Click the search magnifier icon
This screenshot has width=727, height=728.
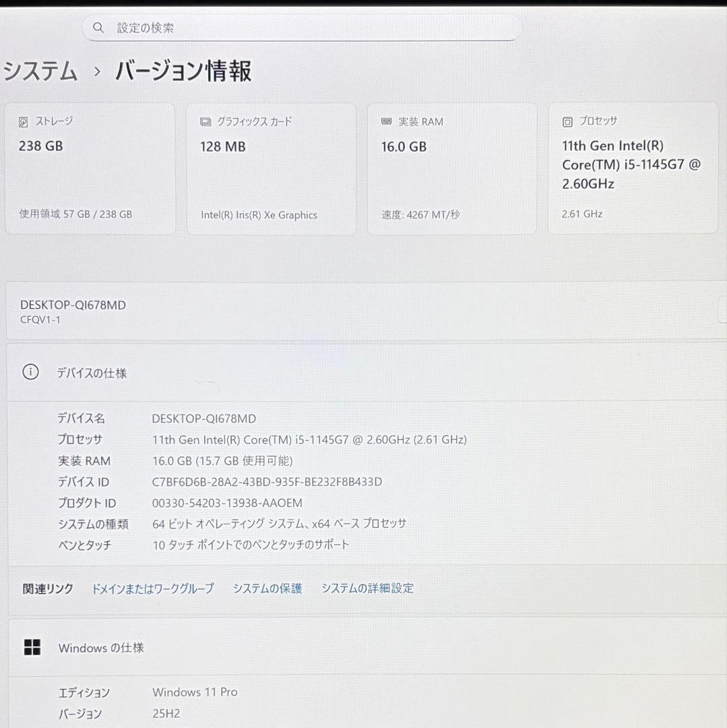98,28
